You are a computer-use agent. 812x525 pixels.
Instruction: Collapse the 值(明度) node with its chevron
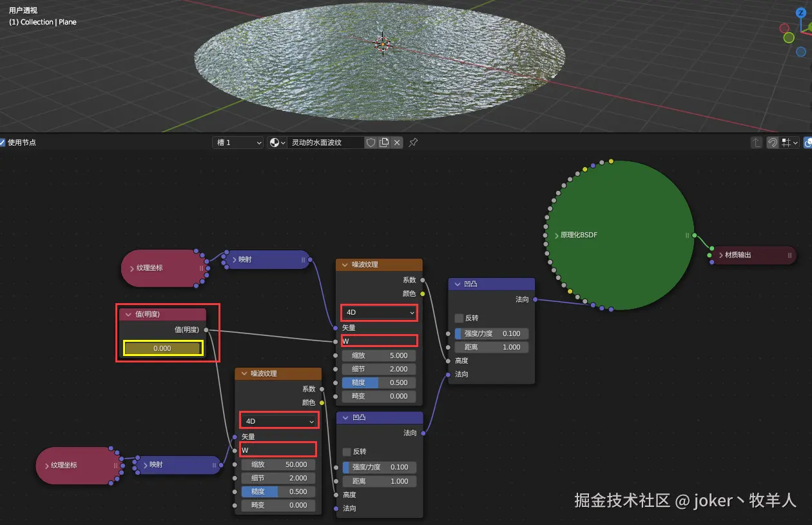coord(129,314)
